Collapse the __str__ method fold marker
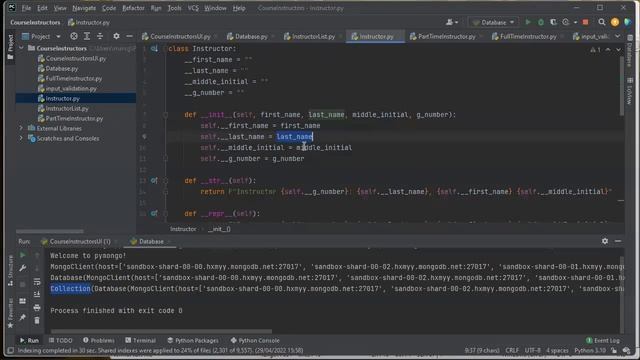Image resolution: width=640 pixels, height=360 pixels. click(x=165, y=180)
